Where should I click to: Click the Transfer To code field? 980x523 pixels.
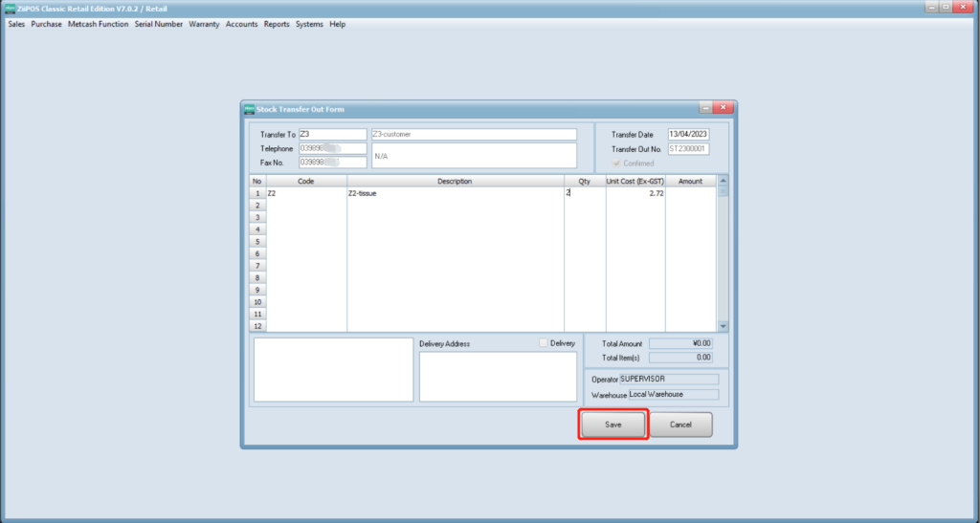[x=332, y=135]
